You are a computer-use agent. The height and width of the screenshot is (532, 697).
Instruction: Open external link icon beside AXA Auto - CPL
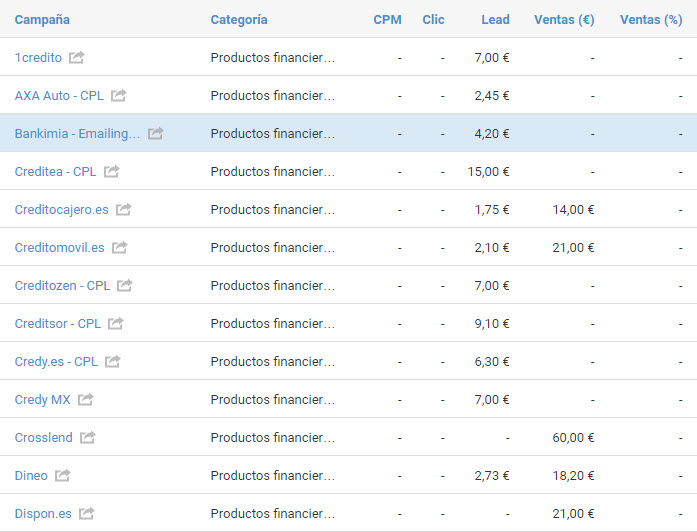[x=118, y=95]
